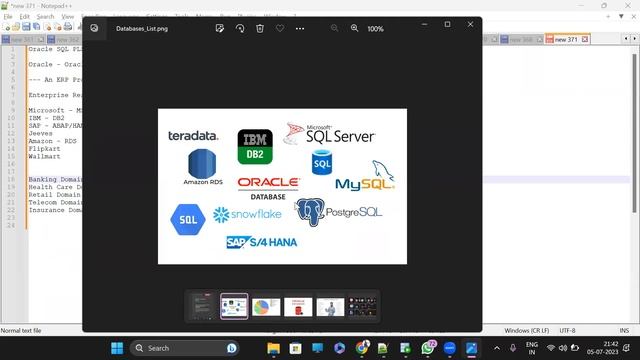Delete Databases_List.png with the trash icon
The width and height of the screenshot is (640, 360).
pyautogui.click(x=260, y=28)
